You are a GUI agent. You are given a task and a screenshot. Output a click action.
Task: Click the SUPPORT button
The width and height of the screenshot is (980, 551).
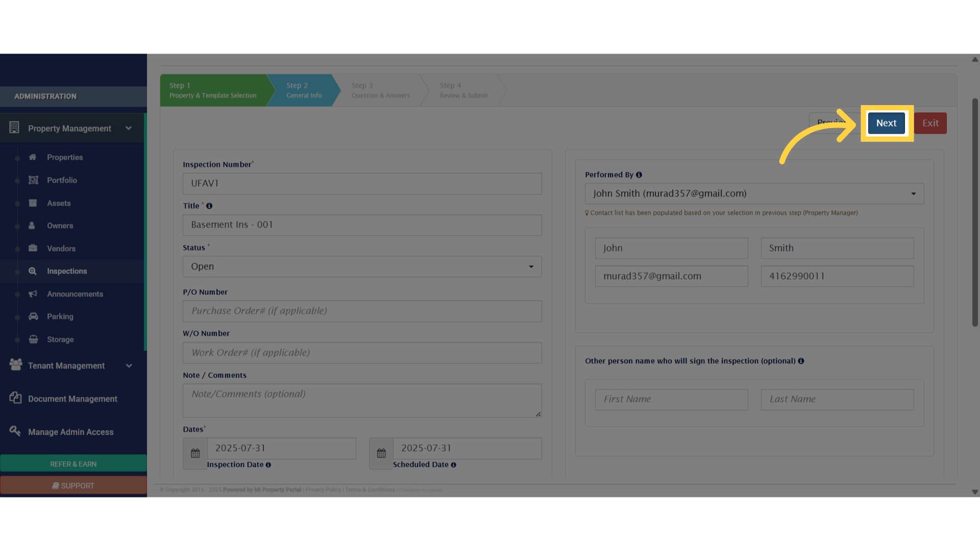73,486
